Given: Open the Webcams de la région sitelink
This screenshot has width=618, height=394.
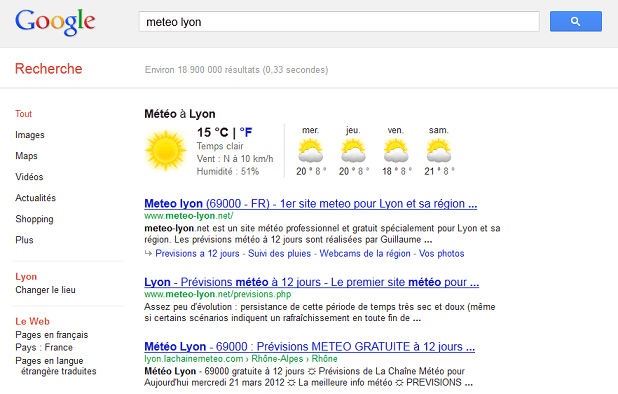Looking at the screenshot, I should point(365,253).
